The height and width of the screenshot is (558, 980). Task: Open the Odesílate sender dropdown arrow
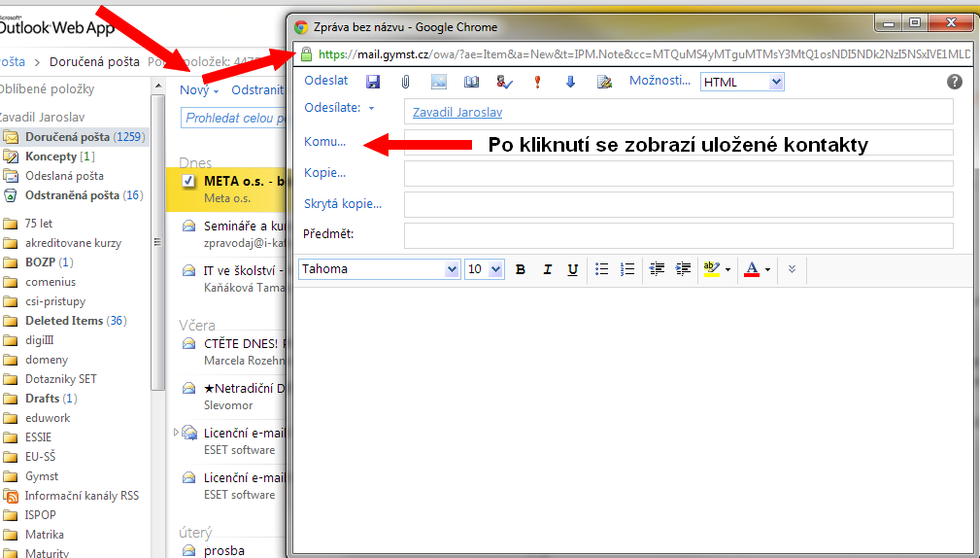point(371,108)
